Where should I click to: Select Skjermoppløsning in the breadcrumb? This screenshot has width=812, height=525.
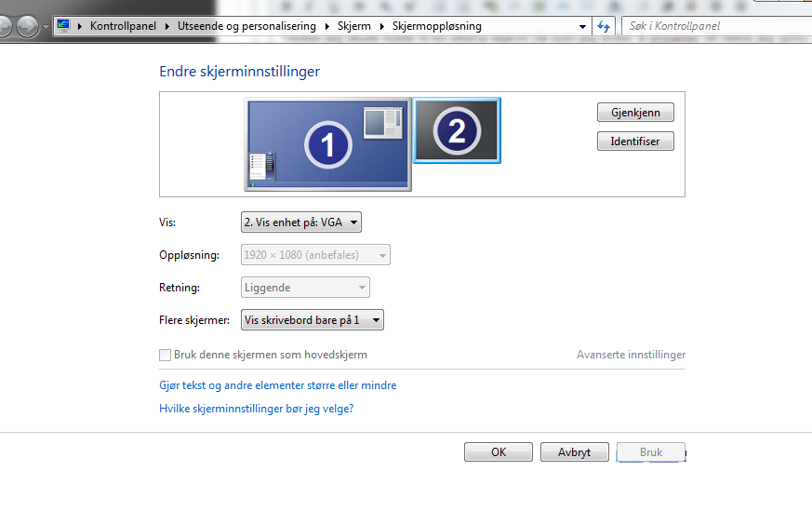pos(436,26)
